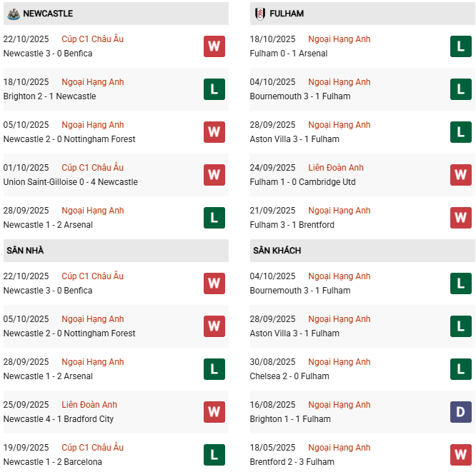Click W badge for Newcastle 4-1 Bradford City
The width and height of the screenshot is (476, 472).
(214, 412)
